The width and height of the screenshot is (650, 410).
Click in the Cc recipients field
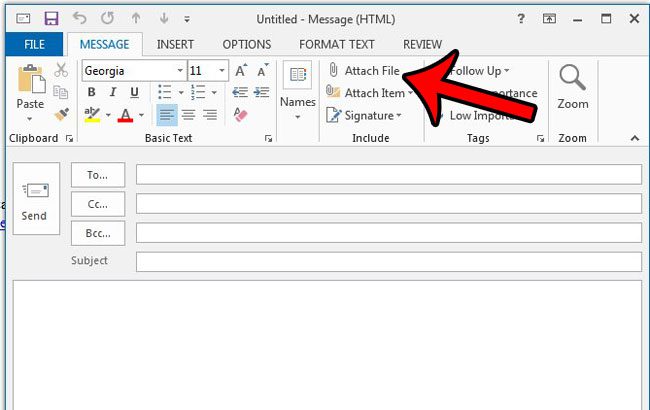(389, 204)
